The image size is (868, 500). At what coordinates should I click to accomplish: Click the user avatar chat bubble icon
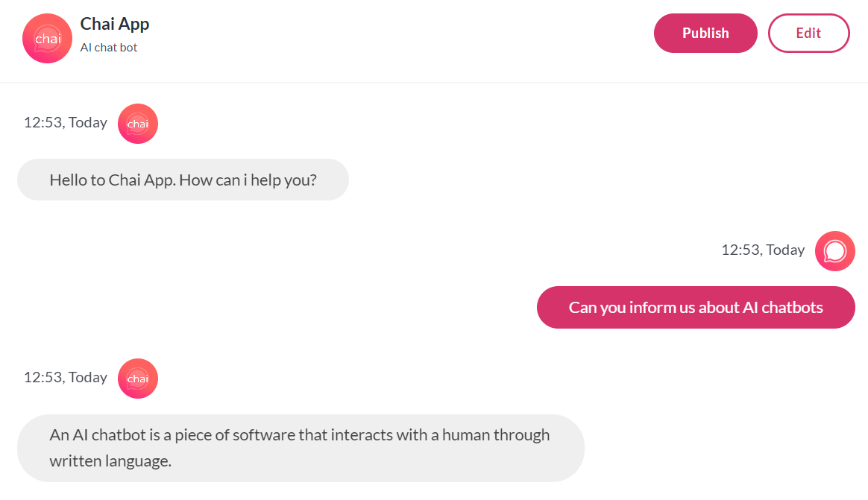click(x=834, y=251)
